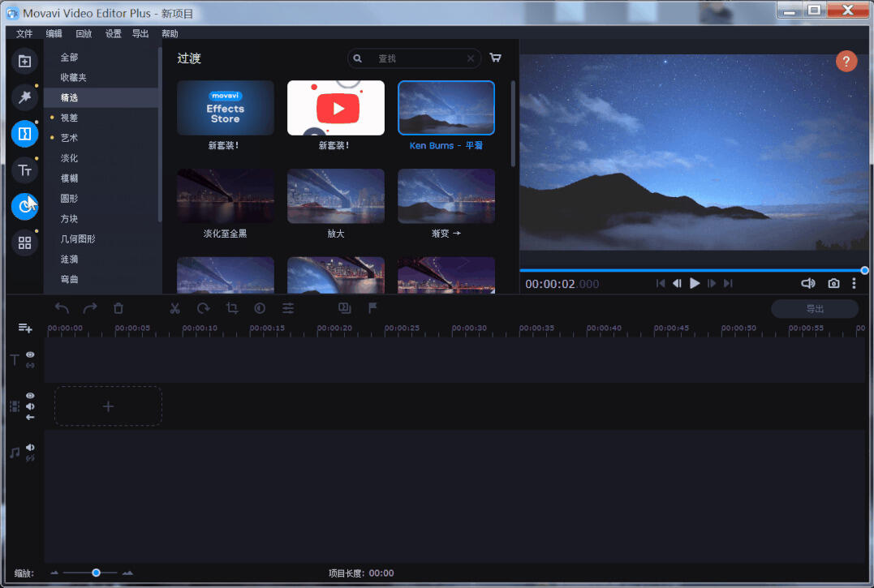
Task: Open the 回放 menu
Action: [x=84, y=33]
